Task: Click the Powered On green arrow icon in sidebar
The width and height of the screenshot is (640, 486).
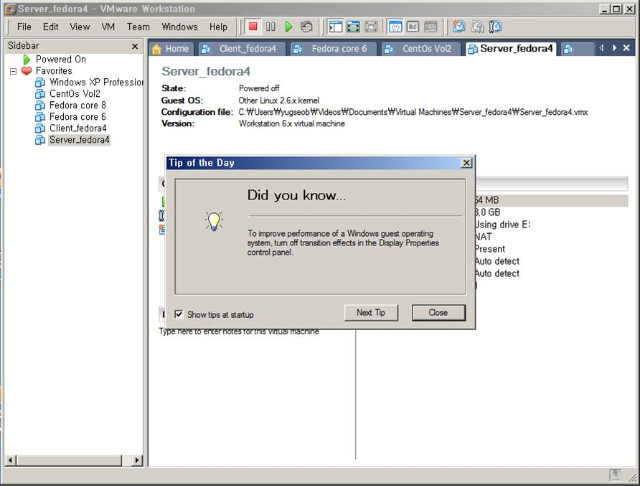Action: point(27,59)
